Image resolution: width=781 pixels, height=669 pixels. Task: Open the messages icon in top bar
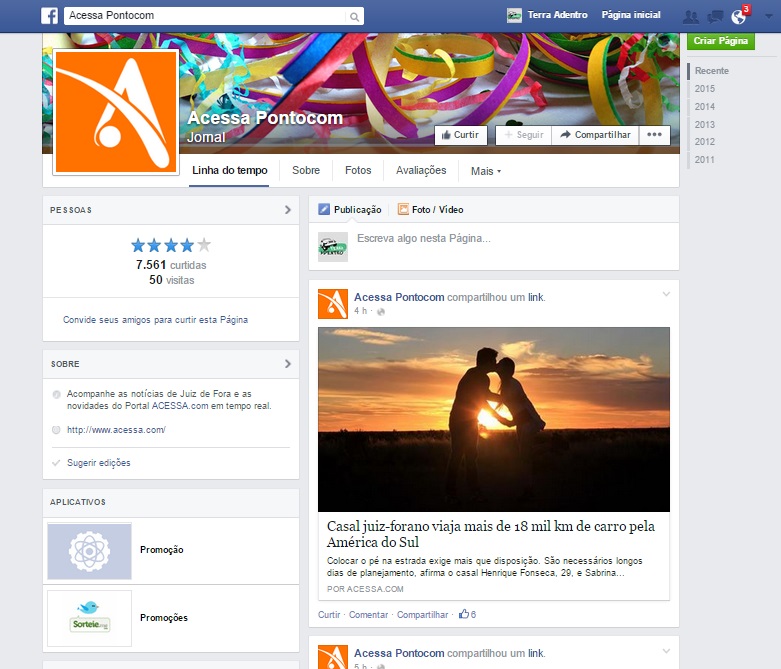tap(715, 17)
